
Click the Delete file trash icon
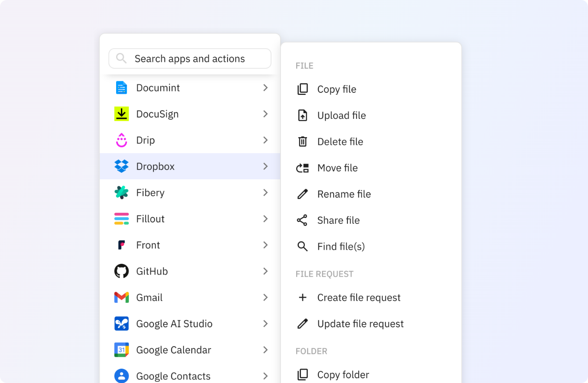[302, 141]
